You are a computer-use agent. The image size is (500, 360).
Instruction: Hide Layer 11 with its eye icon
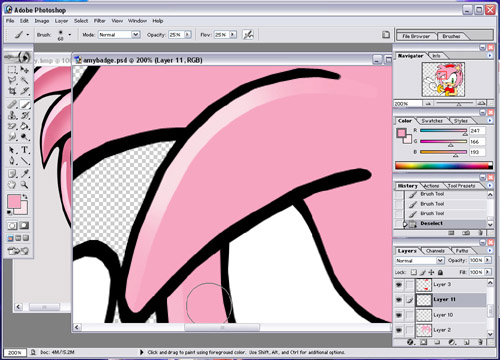399,300
